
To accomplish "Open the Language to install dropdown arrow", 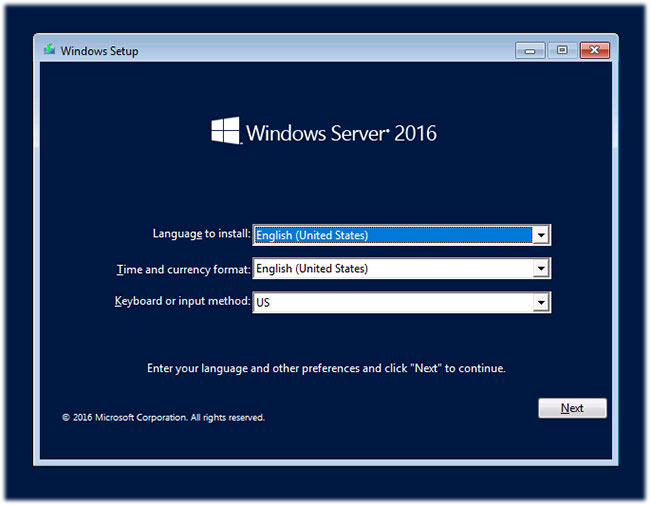I will click(541, 235).
